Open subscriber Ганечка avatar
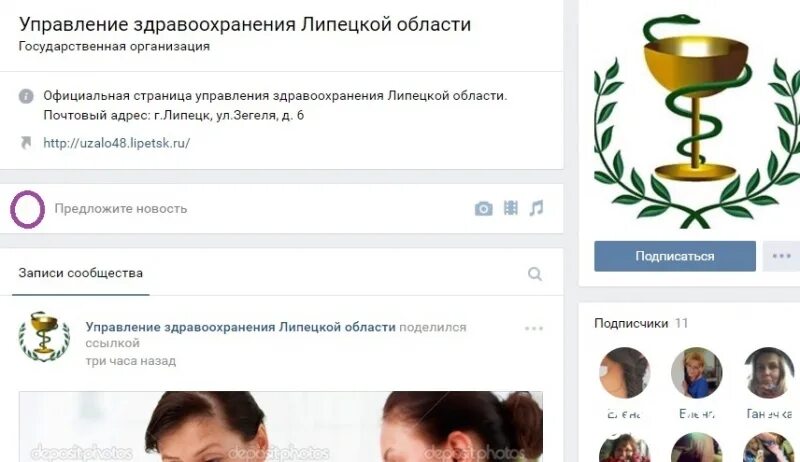Image resolution: width=800 pixels, height=462 pixels. tap(769, 373)
